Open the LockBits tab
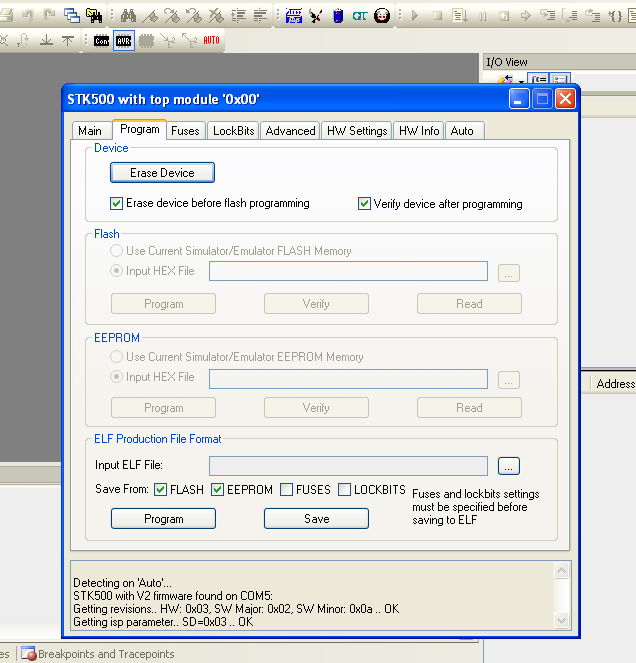The width and height of the screenshot is (636, 663). [x=234, y=131]
